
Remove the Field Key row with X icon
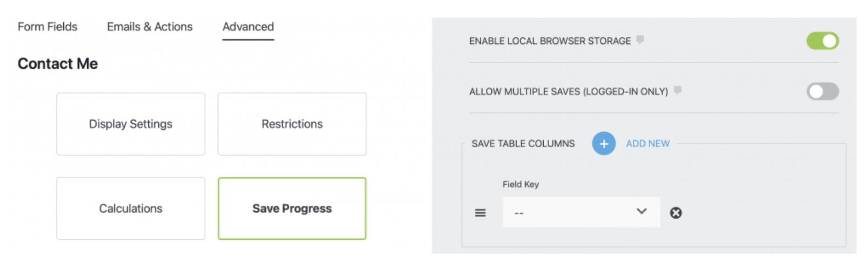(676, 213)
